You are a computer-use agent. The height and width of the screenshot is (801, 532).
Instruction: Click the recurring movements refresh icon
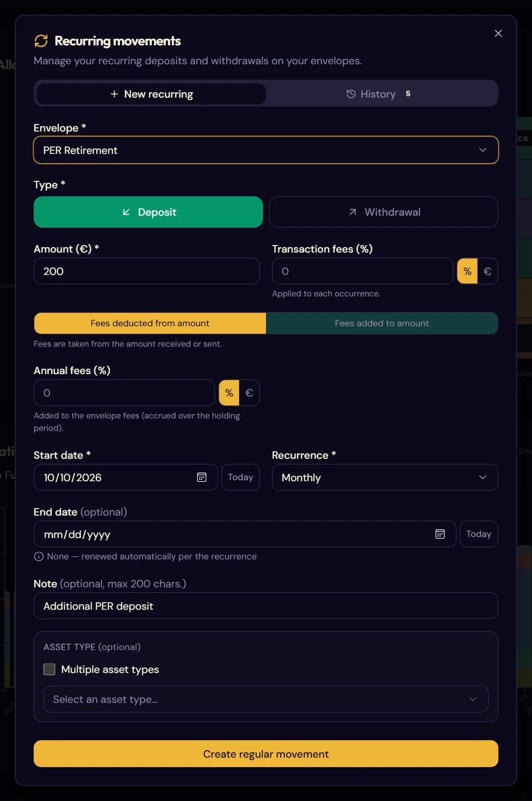(x=41, y=41)
